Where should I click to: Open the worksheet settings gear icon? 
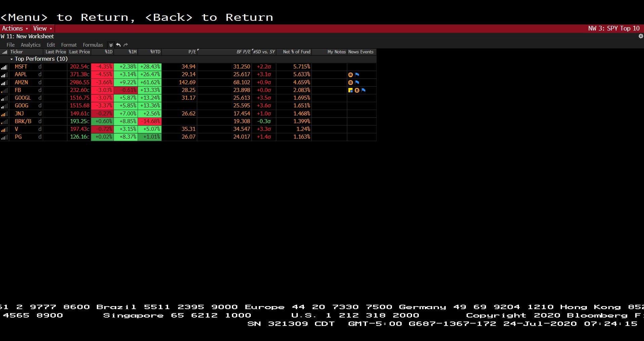641,36
